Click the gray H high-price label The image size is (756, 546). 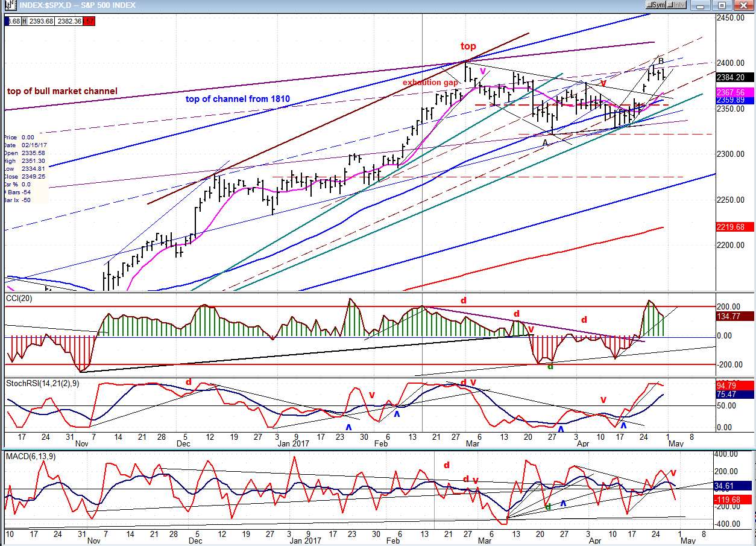point(25,21)
